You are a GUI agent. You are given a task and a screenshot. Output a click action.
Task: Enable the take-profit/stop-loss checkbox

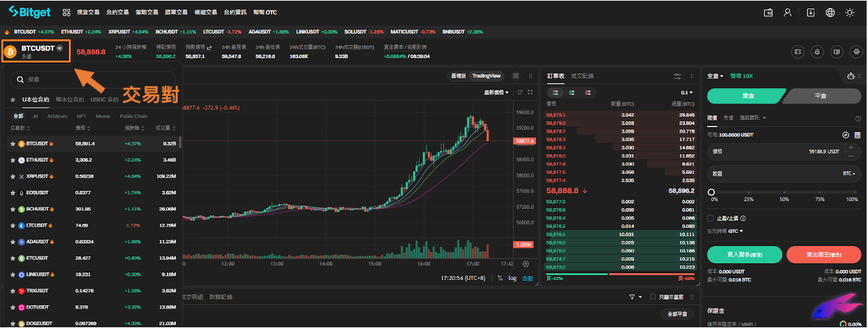pos(710,218)
